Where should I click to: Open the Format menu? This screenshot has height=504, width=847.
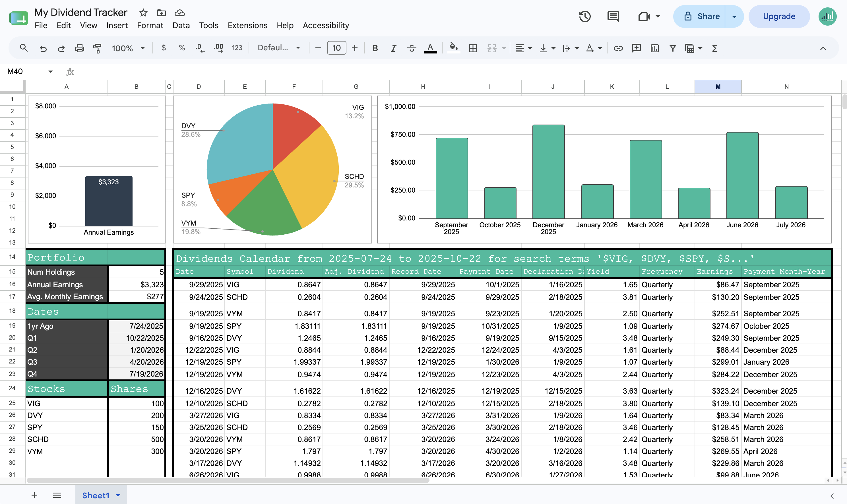click(150, 26)
